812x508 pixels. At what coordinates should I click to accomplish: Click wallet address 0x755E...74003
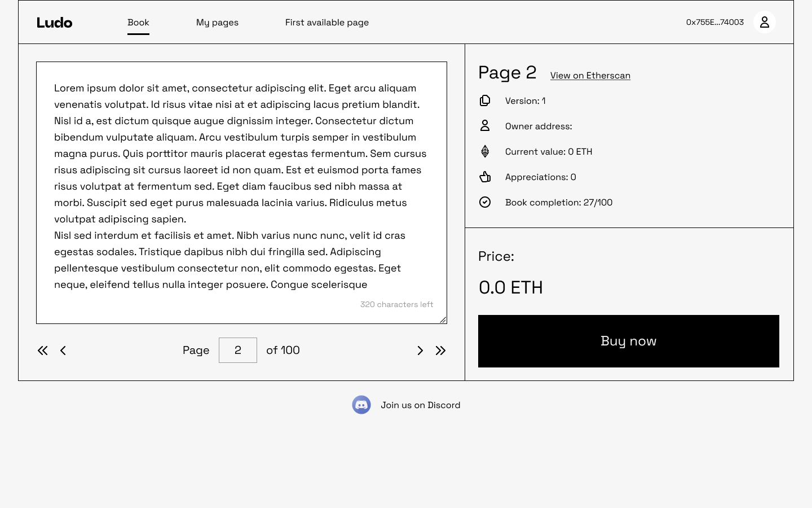[x=715, y=22]
